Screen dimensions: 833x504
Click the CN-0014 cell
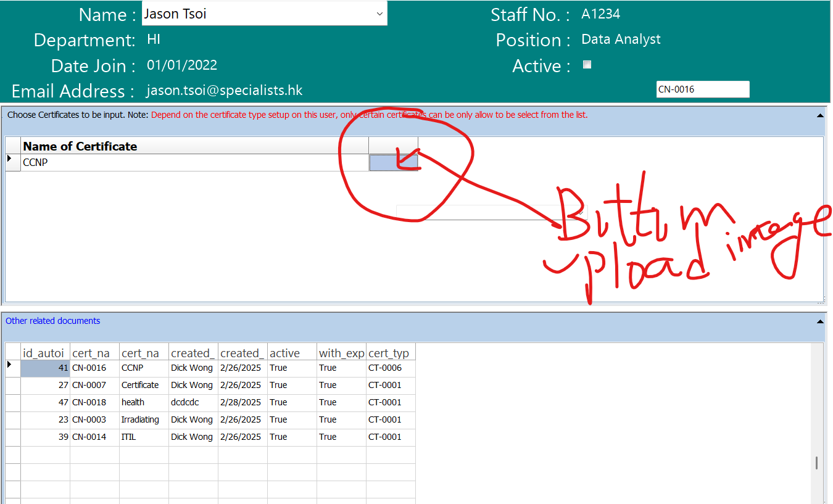click(94, 437)
